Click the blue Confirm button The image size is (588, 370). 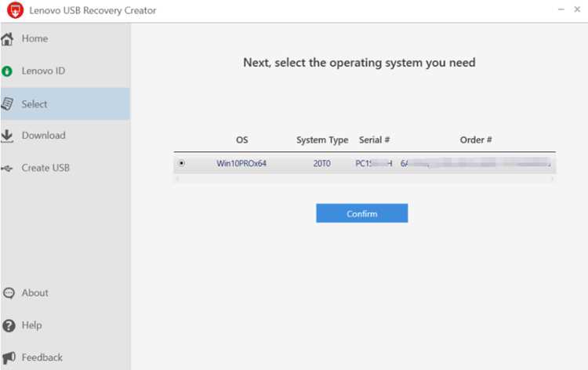point(362,213)
